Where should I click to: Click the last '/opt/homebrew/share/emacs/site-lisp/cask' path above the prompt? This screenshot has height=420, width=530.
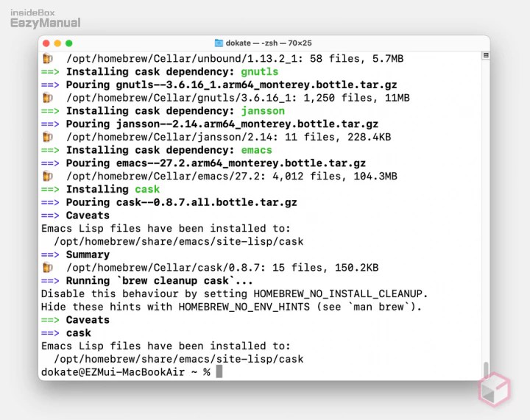point(178,359)
